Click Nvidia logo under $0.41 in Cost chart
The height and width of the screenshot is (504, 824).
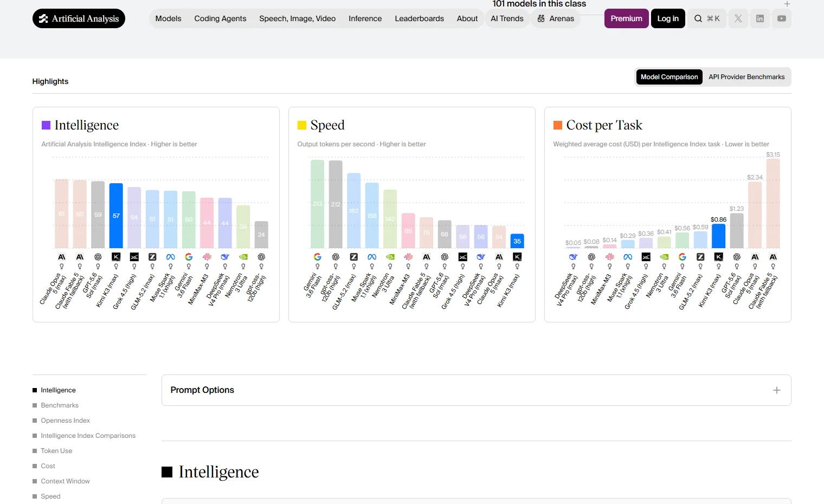point(664,257)
